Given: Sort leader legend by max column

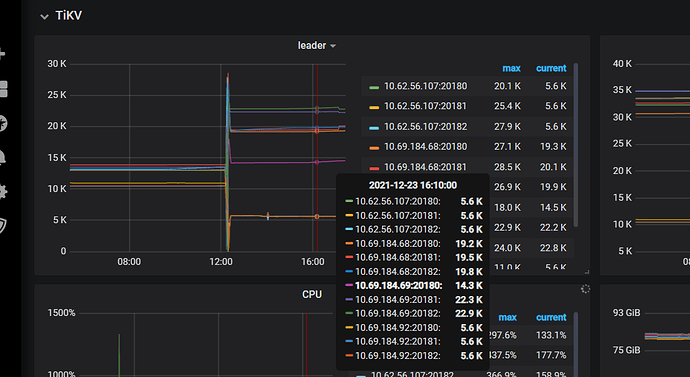Looking at the screenshot, I should (511, 68).
